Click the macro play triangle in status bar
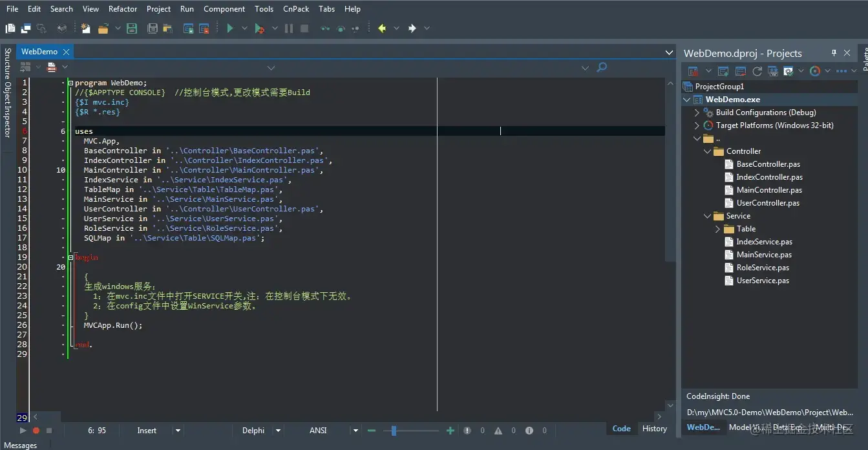Viewport: 868px width, 450px height. (x=23, y=430)
